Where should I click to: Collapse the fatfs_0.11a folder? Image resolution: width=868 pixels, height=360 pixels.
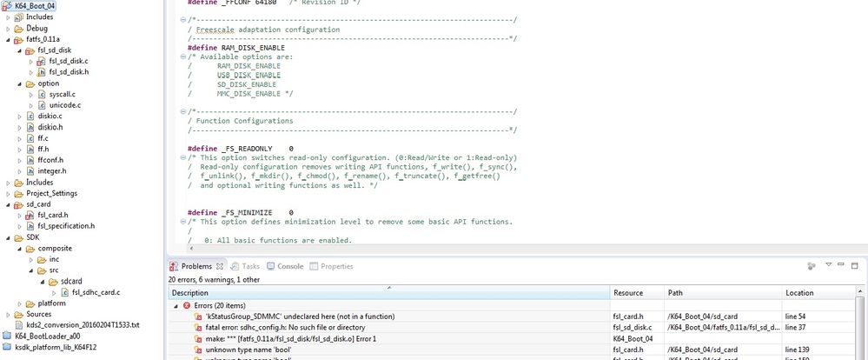[x=9, y=39]
